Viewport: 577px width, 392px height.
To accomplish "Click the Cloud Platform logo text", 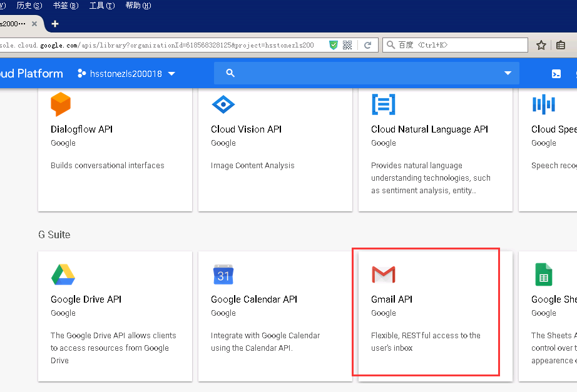I will point(31,74).
